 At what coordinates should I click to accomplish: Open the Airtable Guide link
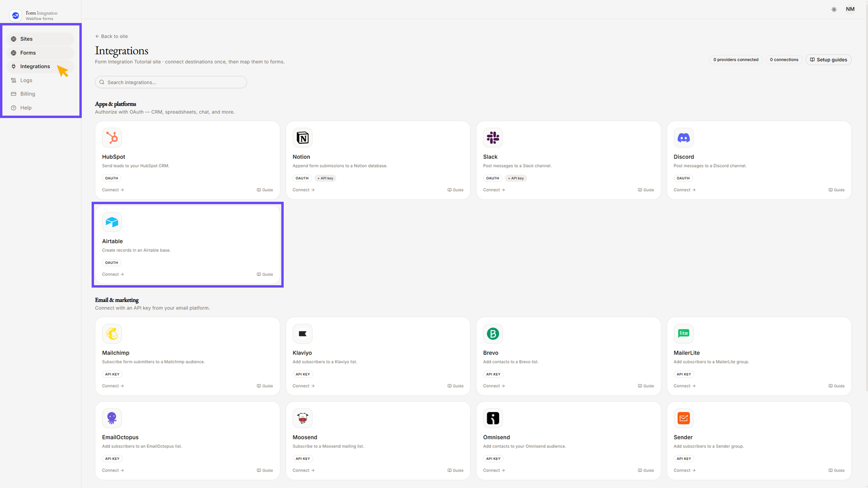coord(265,274)
